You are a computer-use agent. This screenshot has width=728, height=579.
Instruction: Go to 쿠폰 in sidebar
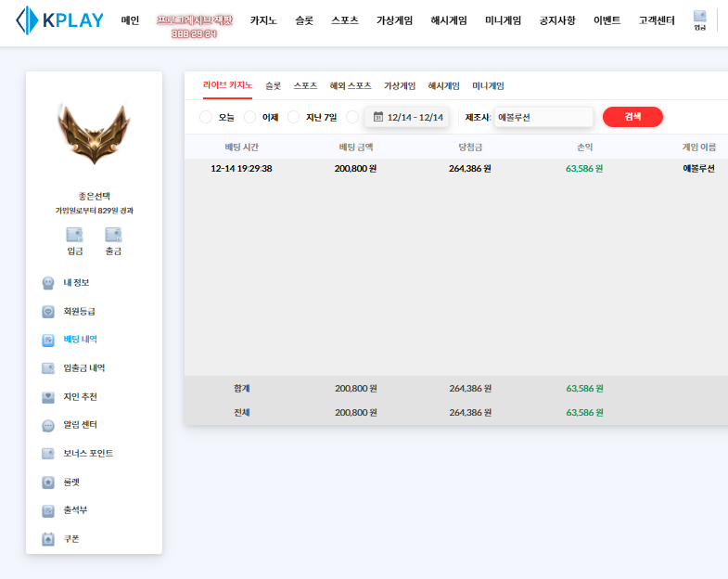click(71, 539)
